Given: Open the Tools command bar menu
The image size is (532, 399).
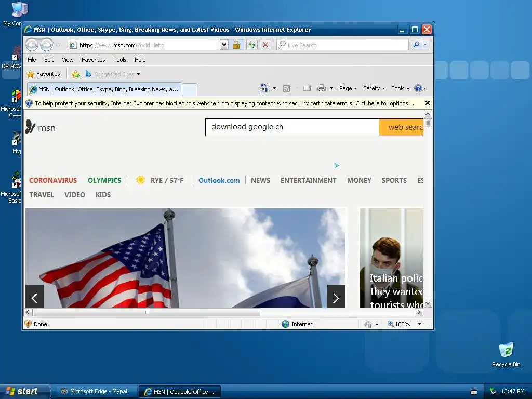Looking at the screenshot, I should 401,88.
